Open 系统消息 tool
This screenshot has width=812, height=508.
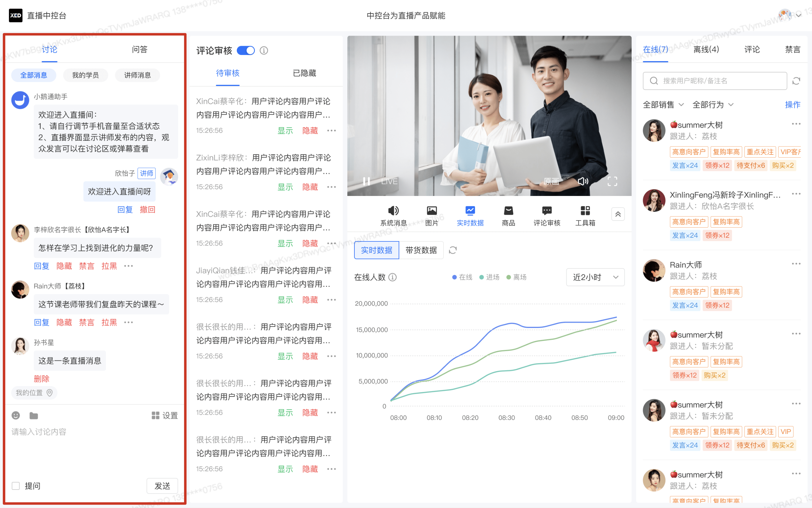point(393,216)
